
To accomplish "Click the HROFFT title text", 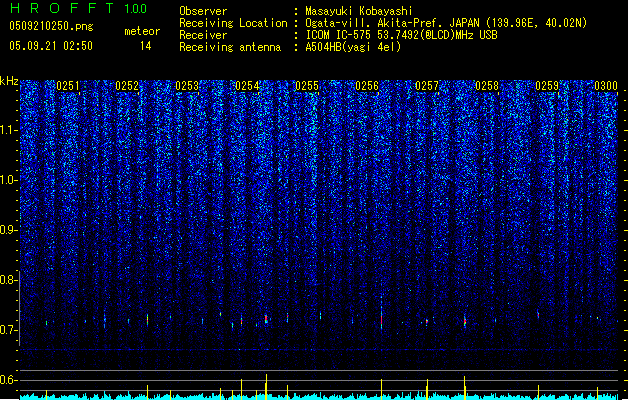I will pos(63,8).
